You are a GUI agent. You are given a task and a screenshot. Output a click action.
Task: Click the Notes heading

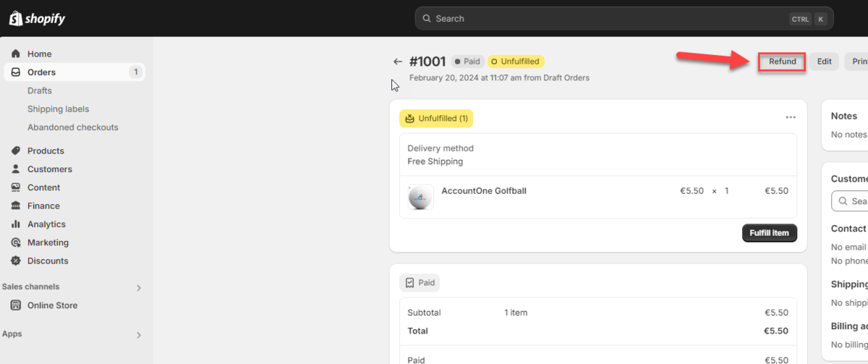click(844, 116)
